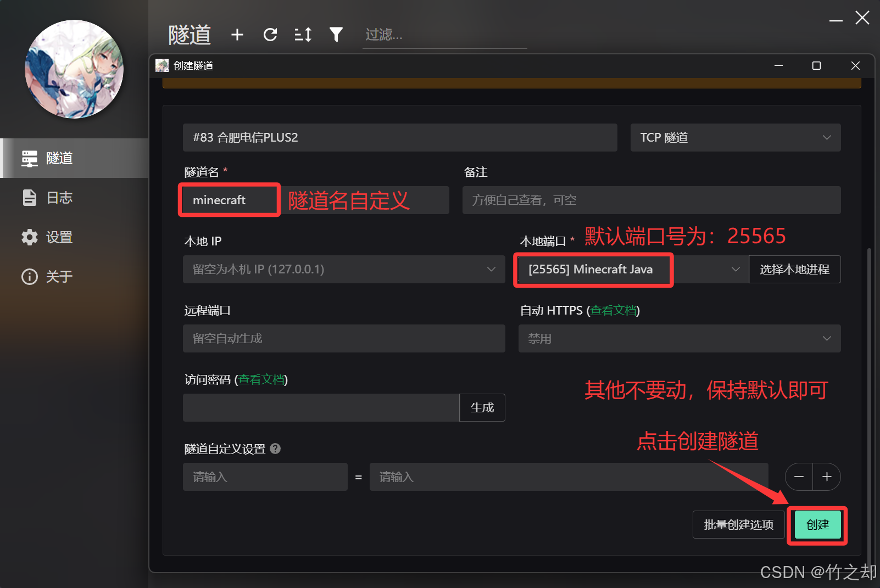
Task: Focus the 过滤 filter search field
Action: 444,35
